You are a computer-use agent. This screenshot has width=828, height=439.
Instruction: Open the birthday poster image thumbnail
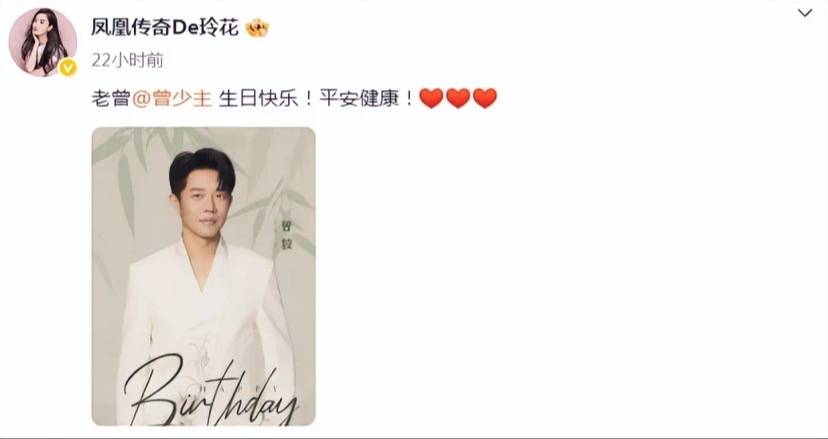[x=203, y=276]
